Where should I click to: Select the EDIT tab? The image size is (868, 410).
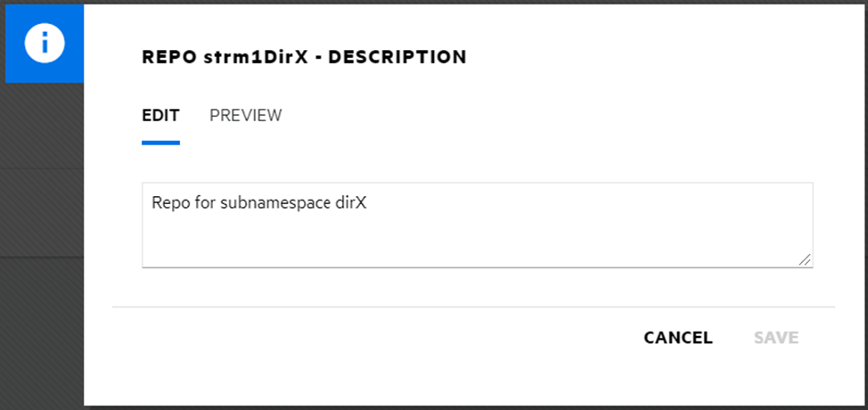click(x=160, y=115)
